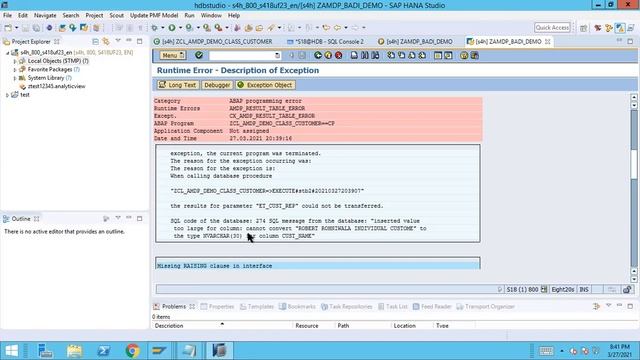Click the red Cancel icon in SAP toolbar
Image resolution: width=640 pixels, height=360 pixels.
(338, 55)
